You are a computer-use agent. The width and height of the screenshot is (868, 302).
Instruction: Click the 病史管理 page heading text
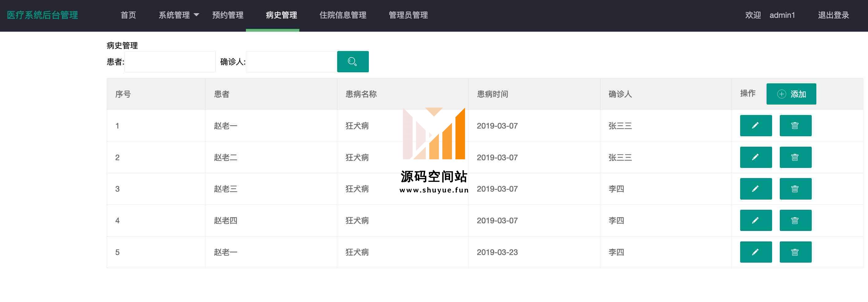[122, 46]
